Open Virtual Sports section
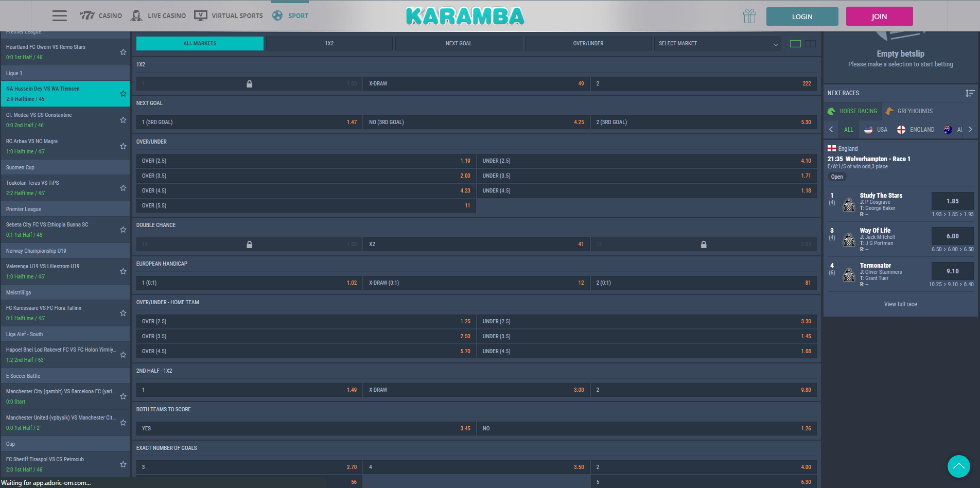Viewport: 980px width, 488px height. coord(229,15)
